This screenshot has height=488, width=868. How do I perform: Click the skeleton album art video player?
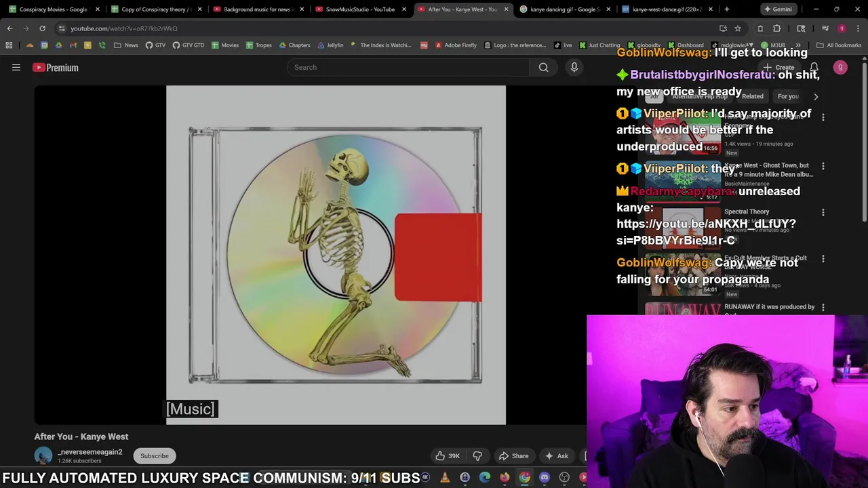point(336,255)
